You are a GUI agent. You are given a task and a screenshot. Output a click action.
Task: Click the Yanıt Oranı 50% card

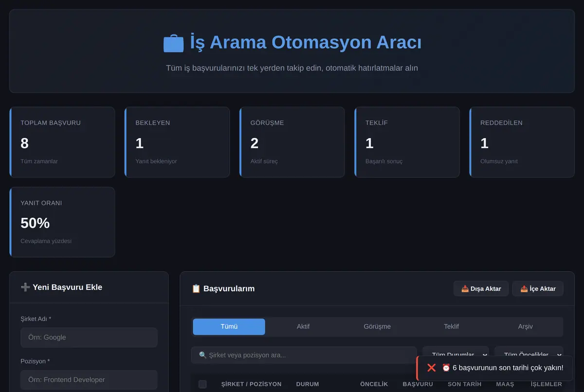coord(62,222)
